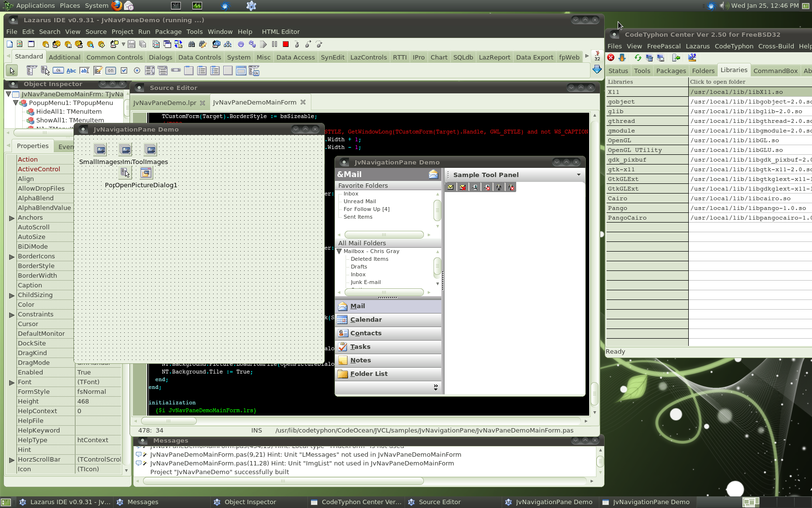Select the TCheckBox component in the palette
Image resolution: width=812 pixels, height=508 pixels.
[124, 71]
